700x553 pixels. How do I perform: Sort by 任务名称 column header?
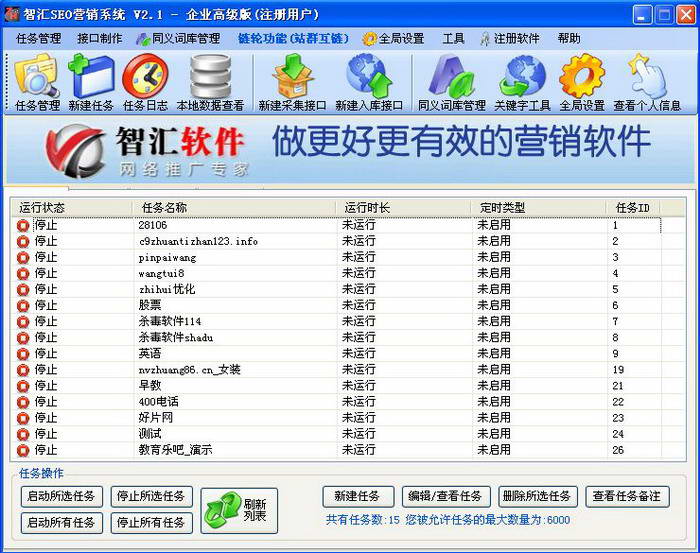(x=235, y=208)
